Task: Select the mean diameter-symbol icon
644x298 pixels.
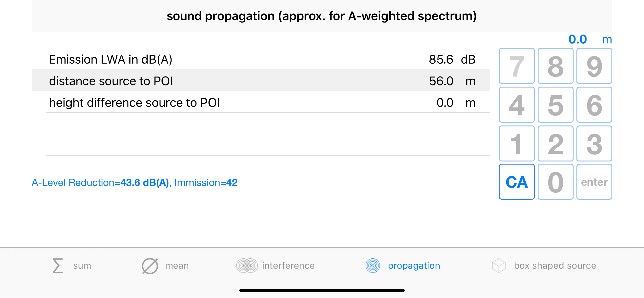Action: (x=150, y=266)
